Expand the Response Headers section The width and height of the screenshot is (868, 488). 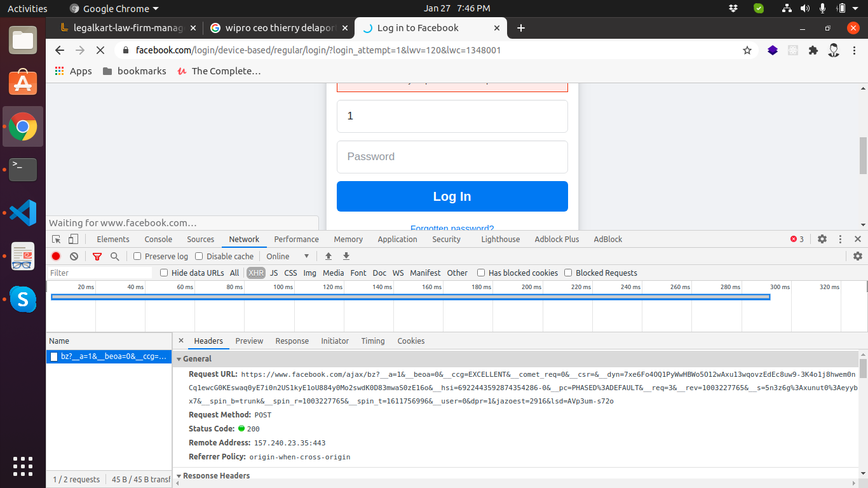tap(179, 476)
